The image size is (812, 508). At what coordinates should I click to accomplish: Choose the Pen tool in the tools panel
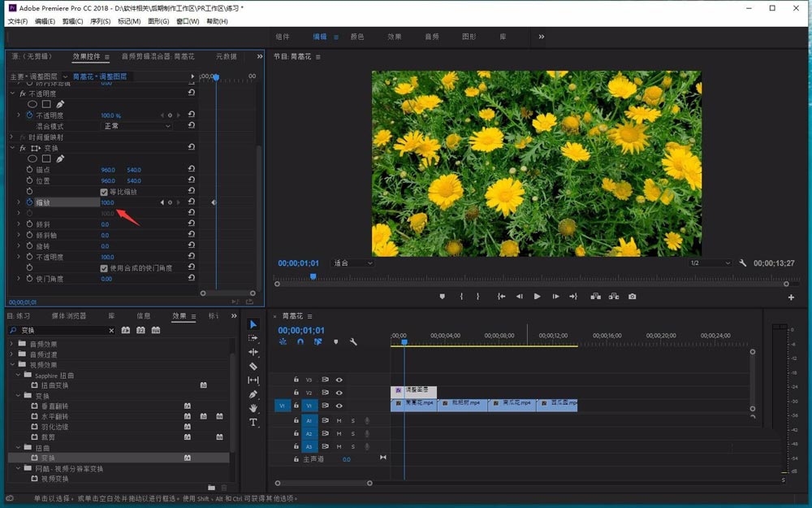pyautogui.click(x=253, y=394)
